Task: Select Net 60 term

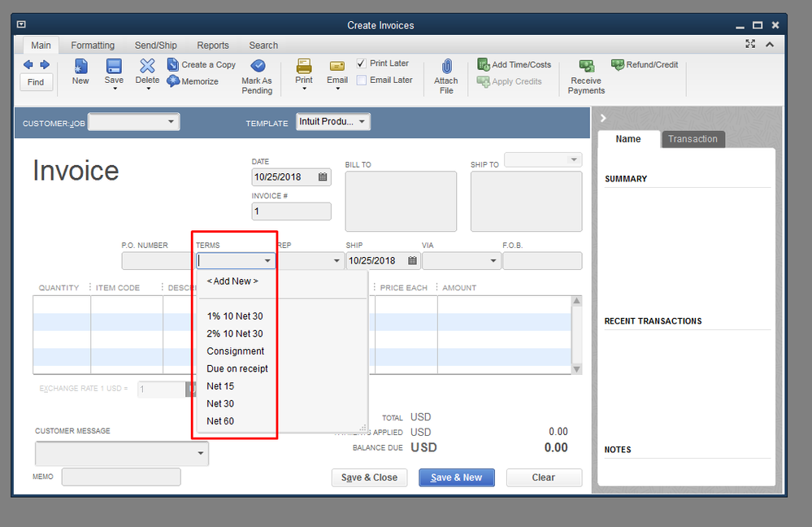Action: coord(220,421)
